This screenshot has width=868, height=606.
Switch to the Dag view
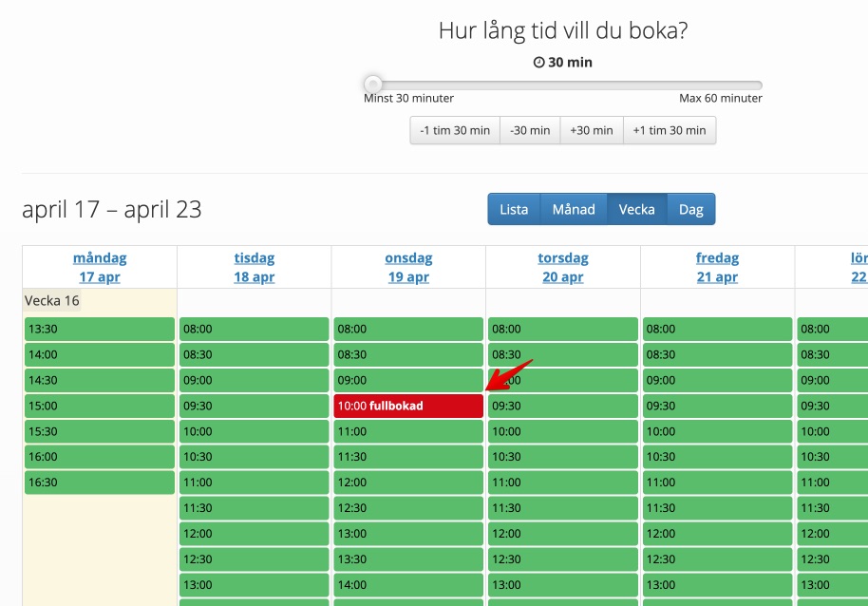(690, 209)
